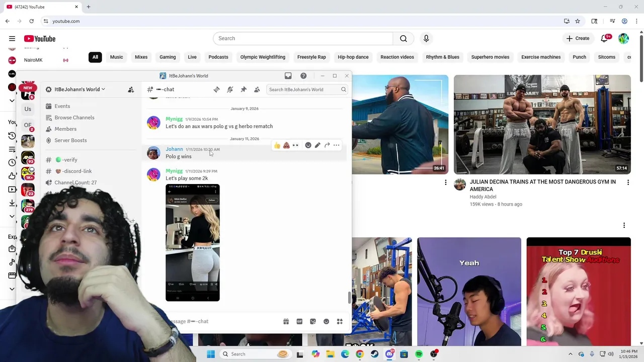Image resolution: width=644 pixels, height=362 pixels.
Task: Select the All filter chip
Action: point(95,57)
